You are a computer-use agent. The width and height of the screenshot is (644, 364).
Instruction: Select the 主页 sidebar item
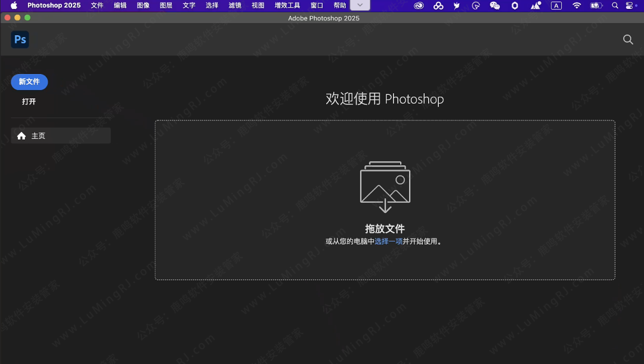pos(61,135)
